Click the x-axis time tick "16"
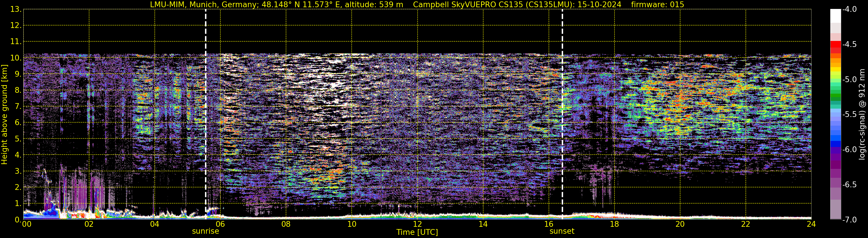This screenshot has width=868, height=238. 548,224
